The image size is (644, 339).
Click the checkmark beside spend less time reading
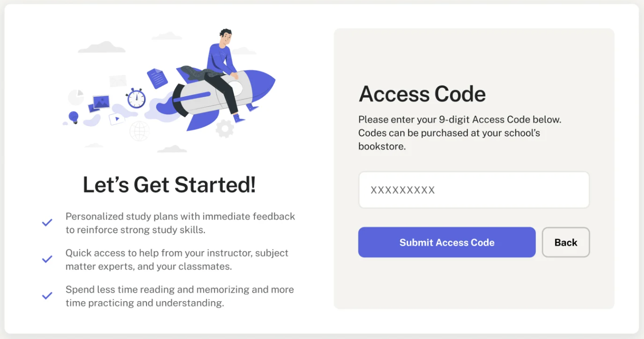[x=47, y=295]
